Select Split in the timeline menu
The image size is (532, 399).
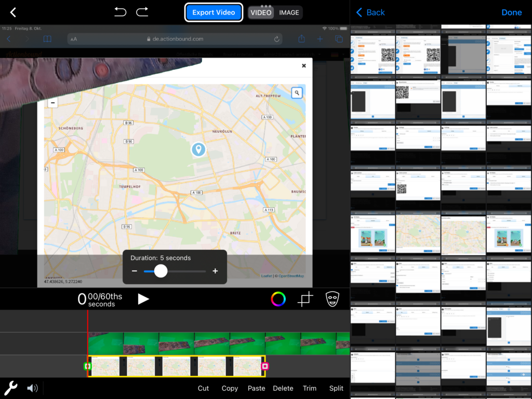point(336,388)
